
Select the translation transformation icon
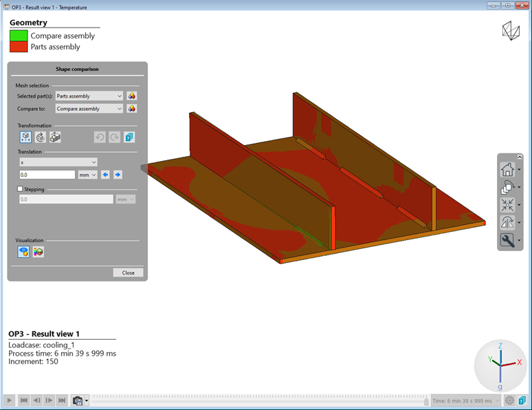(x=26, y=137)
